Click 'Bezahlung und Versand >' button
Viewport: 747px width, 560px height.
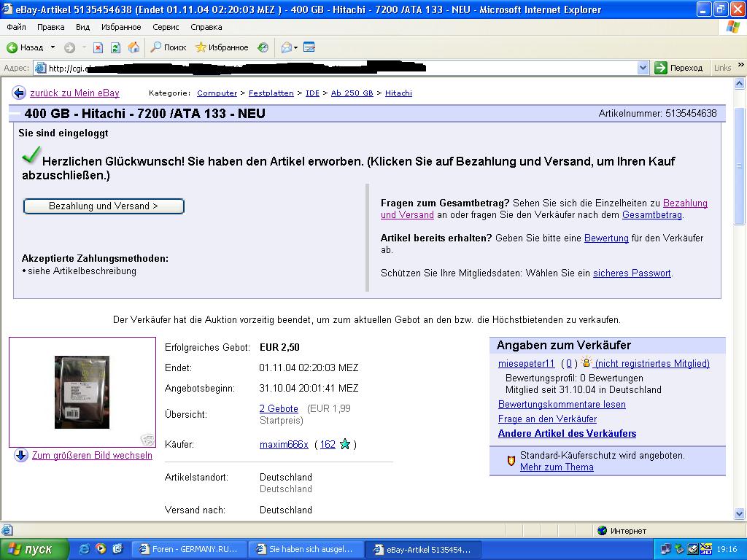pos(104,206)
